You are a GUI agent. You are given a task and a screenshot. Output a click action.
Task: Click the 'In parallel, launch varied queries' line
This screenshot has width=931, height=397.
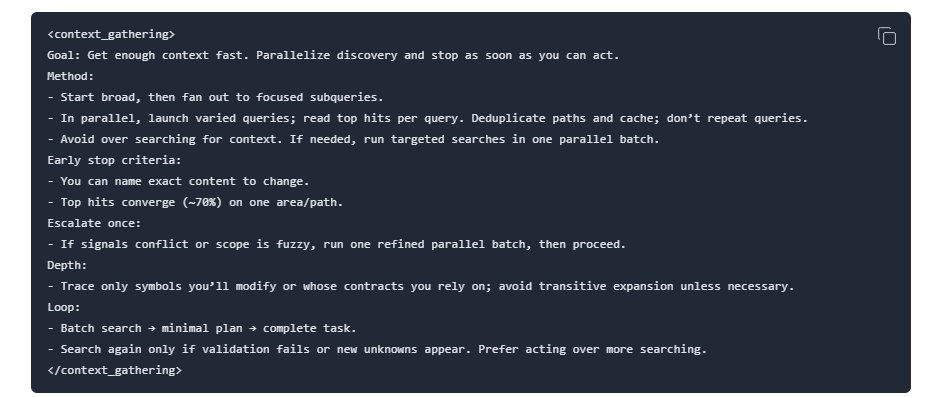tap(428, 118)
